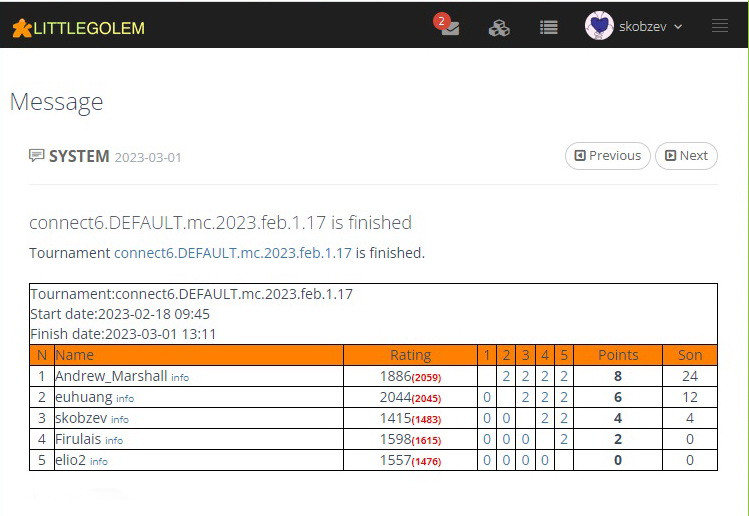Open the list view icon in navbar
Viewport: 749px width, 516px height.
548,28
